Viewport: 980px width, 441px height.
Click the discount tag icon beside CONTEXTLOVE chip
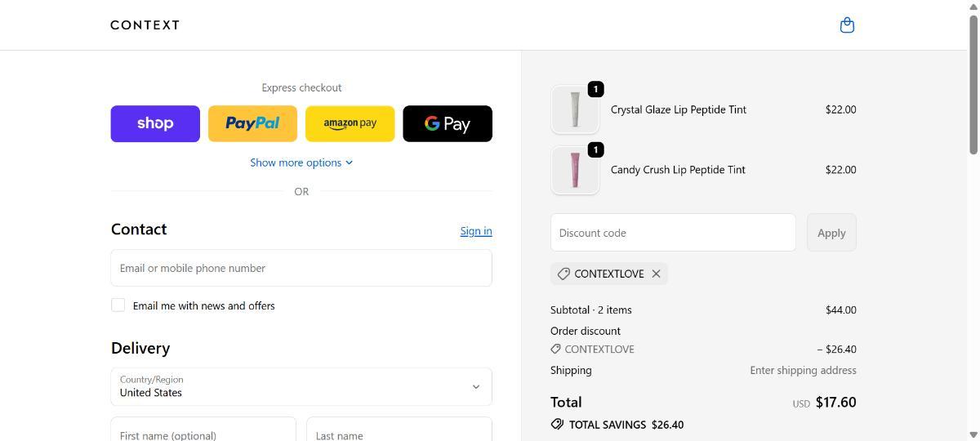563,274
